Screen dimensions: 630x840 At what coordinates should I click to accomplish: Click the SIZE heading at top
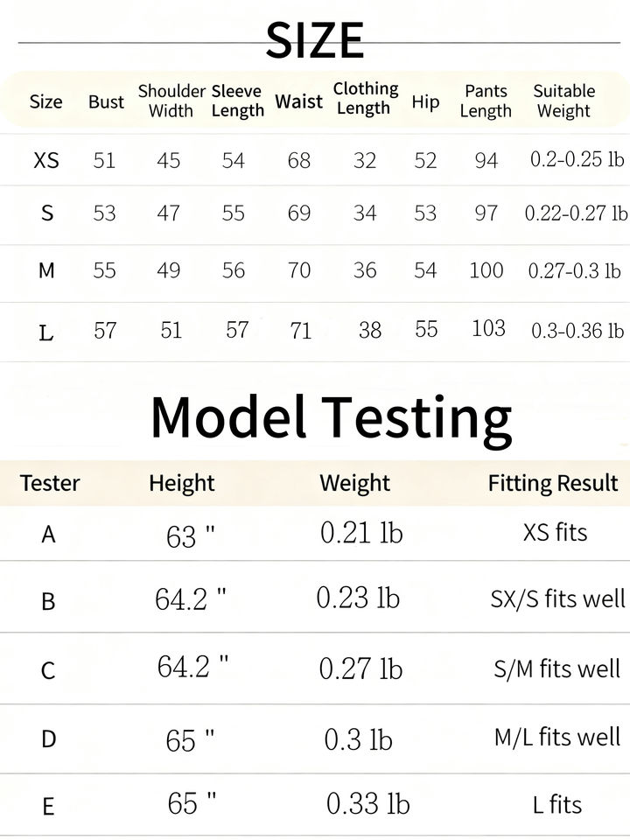click(x=314, y=40)
